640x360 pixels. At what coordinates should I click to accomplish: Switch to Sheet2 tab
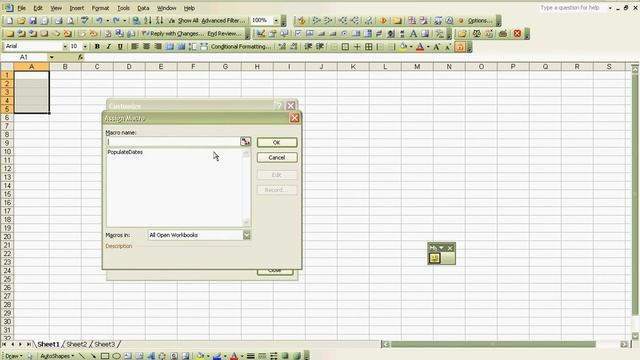point(76,344)
